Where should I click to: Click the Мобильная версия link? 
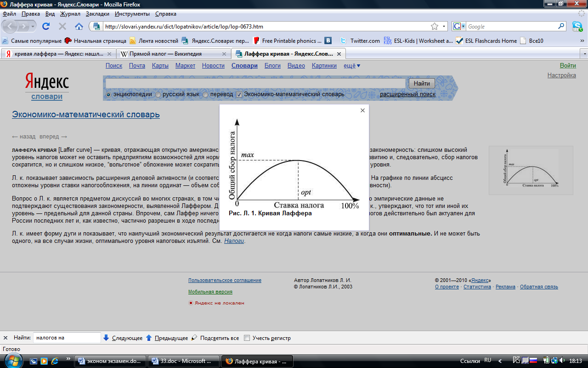coord(210,292)
